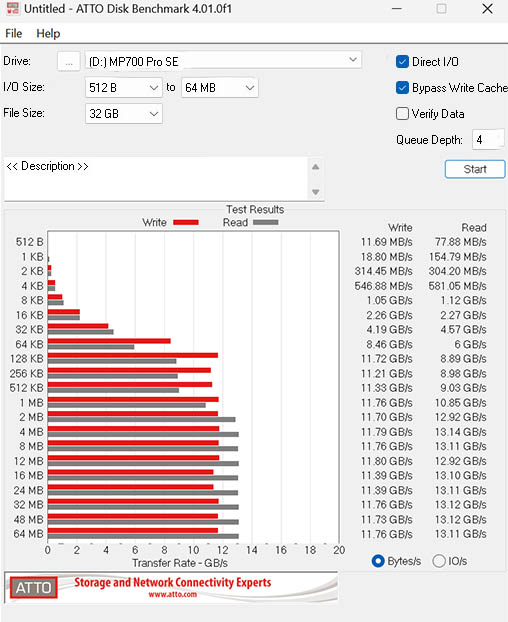The width and height of the screenshot is (508, 622).
Task: Click the 8.46 GB/s write value
Action: tap(389, 344)
